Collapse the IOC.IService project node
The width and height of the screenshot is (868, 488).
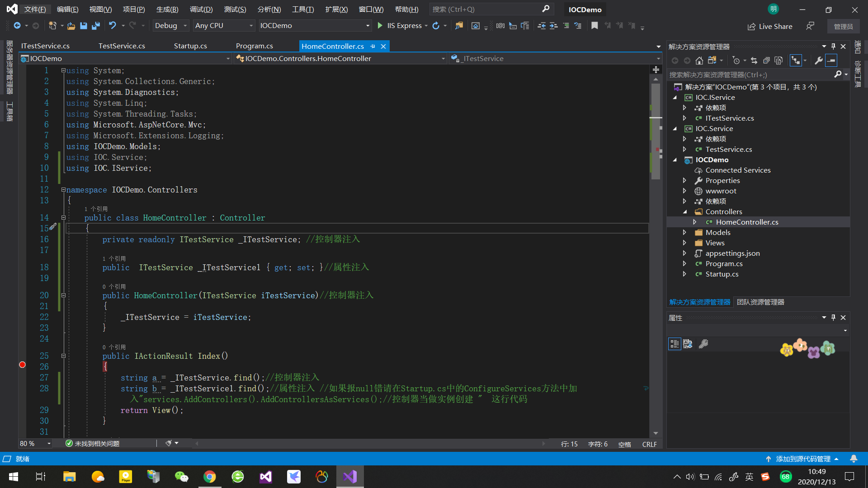coord(675,98)
